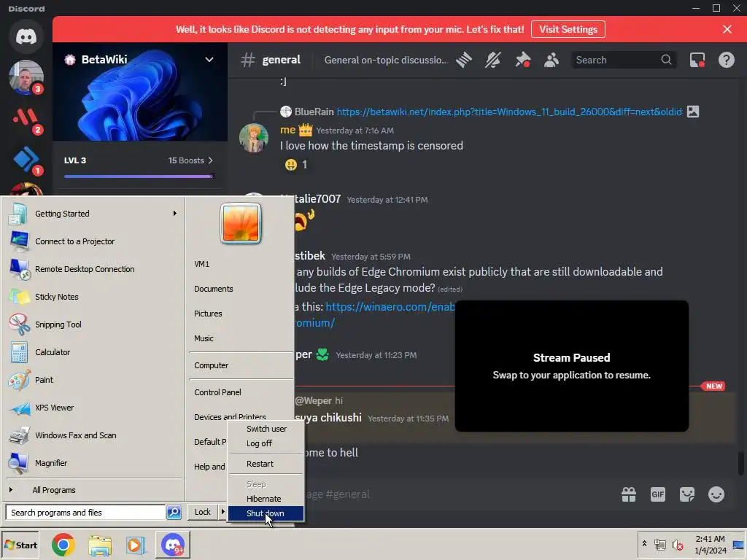
Task: Click the avatar of user 'me'
Action: pyautogui.click(x=253, y=138)
